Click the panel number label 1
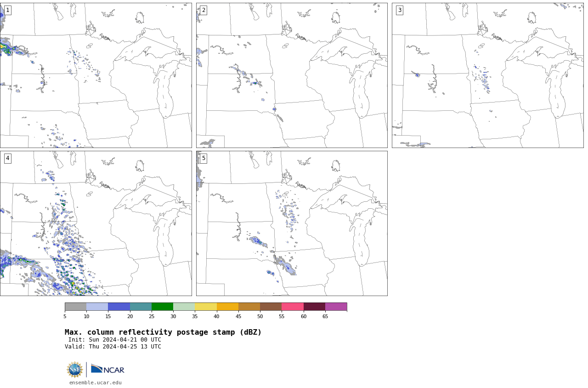Viewport: 588px width, 388px height. [7, 10]
